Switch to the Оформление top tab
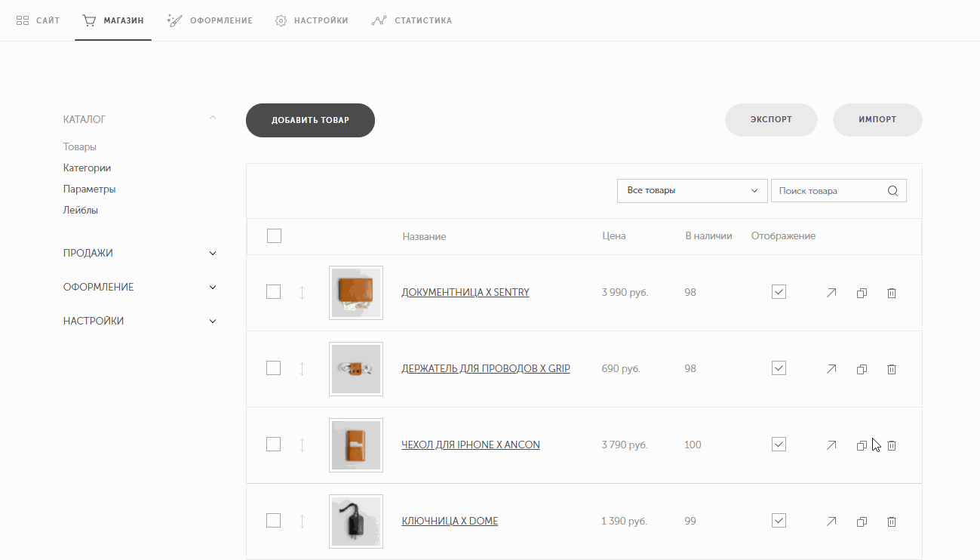Image resolution: width=980 pixels, height=560 pixels. [210, 20]
